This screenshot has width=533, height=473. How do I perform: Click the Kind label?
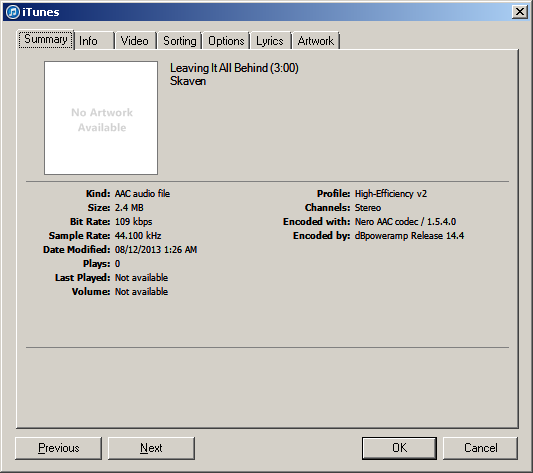pos(98,193)
